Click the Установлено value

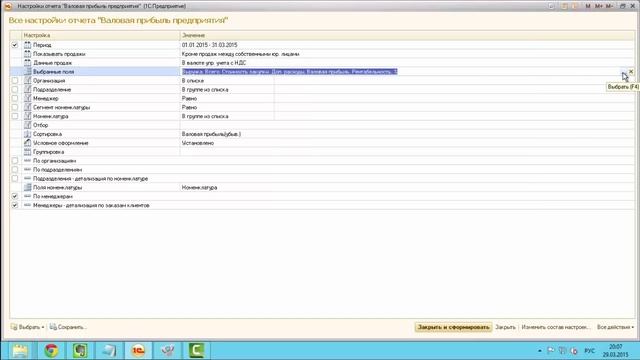[x=198, y=143]
